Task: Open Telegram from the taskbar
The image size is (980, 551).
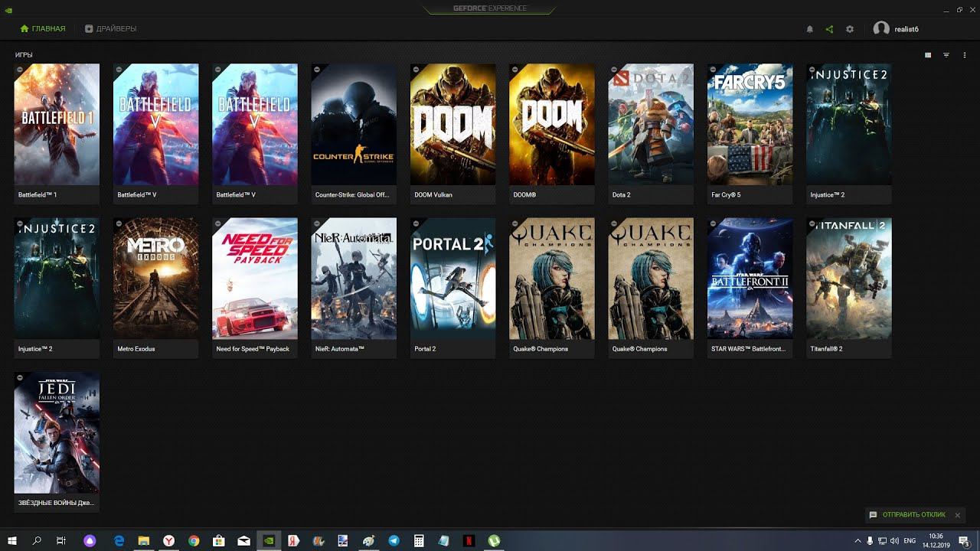Action: pos(394,540)
